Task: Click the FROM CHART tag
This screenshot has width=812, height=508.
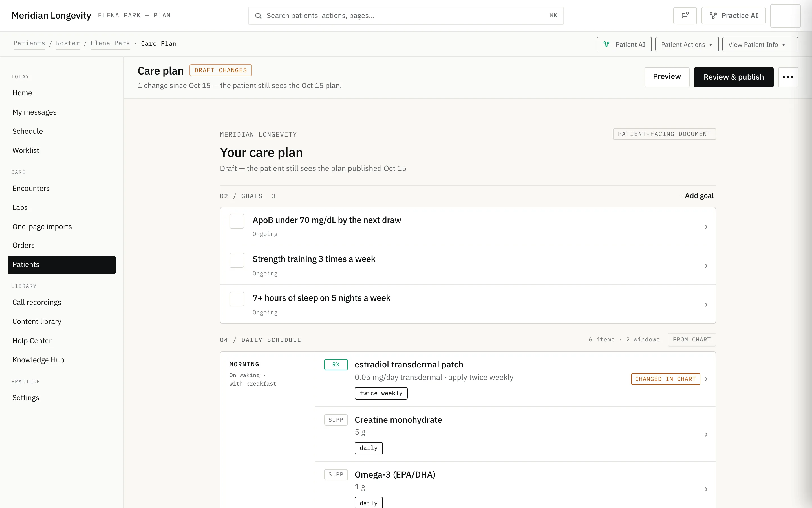Action: click(692, 340)
